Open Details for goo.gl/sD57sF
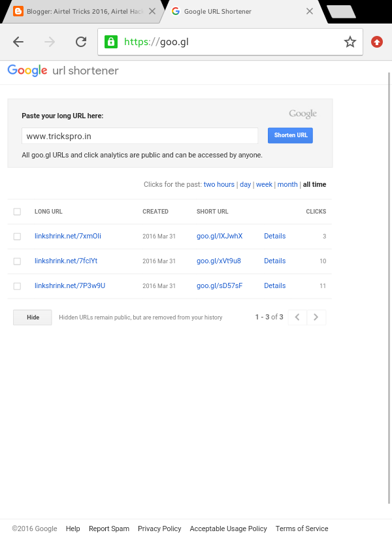392x537 pixels. click(x=274, y=285)
